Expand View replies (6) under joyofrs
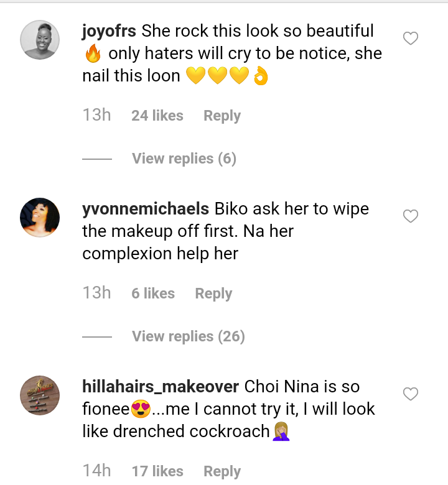448x485 pixels. 184,159
